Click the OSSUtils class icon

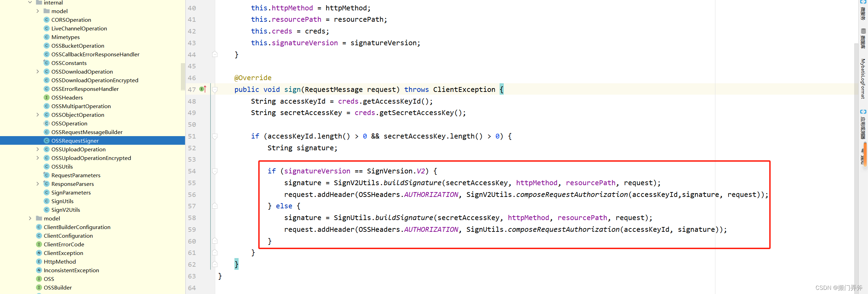(47, 167)
